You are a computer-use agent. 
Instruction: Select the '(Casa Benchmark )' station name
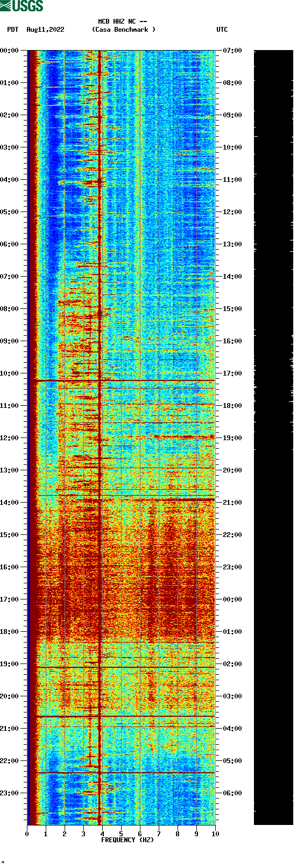click(124, 30)
